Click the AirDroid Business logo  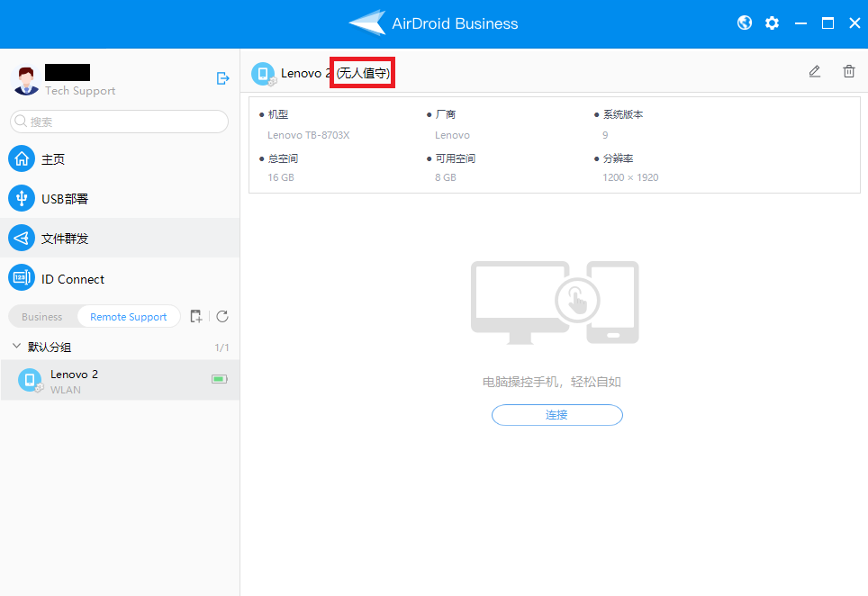coord(367,23)
